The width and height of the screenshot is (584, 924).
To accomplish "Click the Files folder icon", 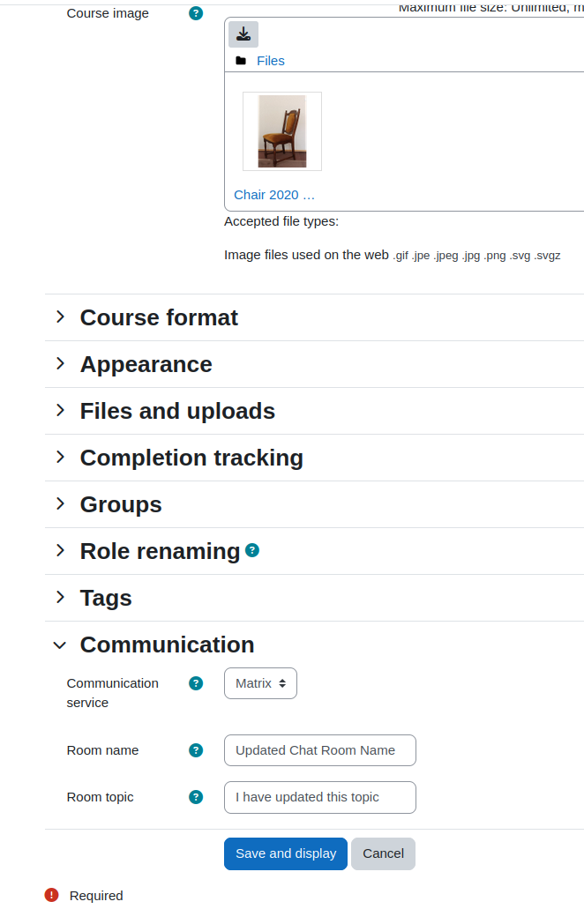I will coord(241,61).
